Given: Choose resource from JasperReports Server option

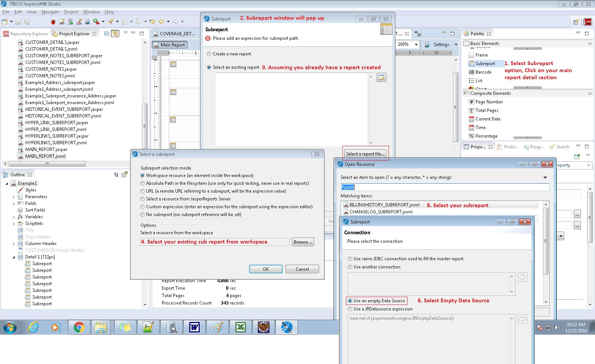Looking at the screenshot, I should tap(185, 199).
